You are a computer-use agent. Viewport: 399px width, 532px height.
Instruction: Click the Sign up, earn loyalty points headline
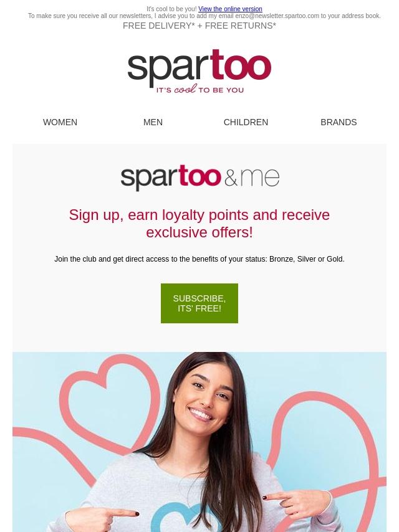coord(199,224)
